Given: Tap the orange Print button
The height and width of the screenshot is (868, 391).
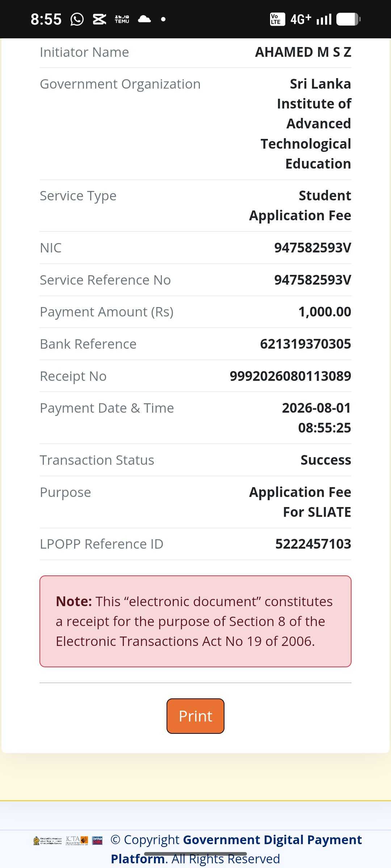Looking at the screenshot, I should (x=195, y=716).
